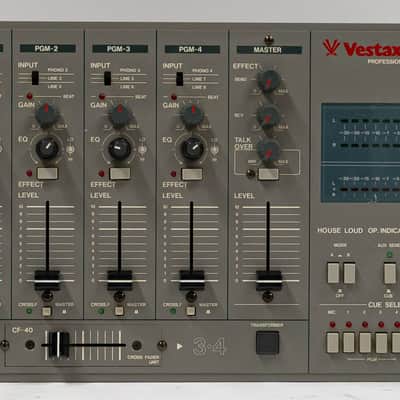Tap the PGM-4 red effect LED
Image resolution: width=400 pixels, height=400 pixels.
click(x=173, y=174)
